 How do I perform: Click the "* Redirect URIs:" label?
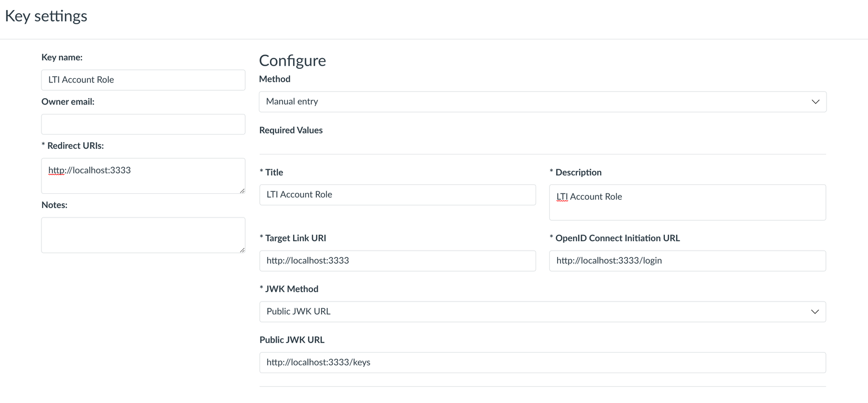(x=73, y=146)
